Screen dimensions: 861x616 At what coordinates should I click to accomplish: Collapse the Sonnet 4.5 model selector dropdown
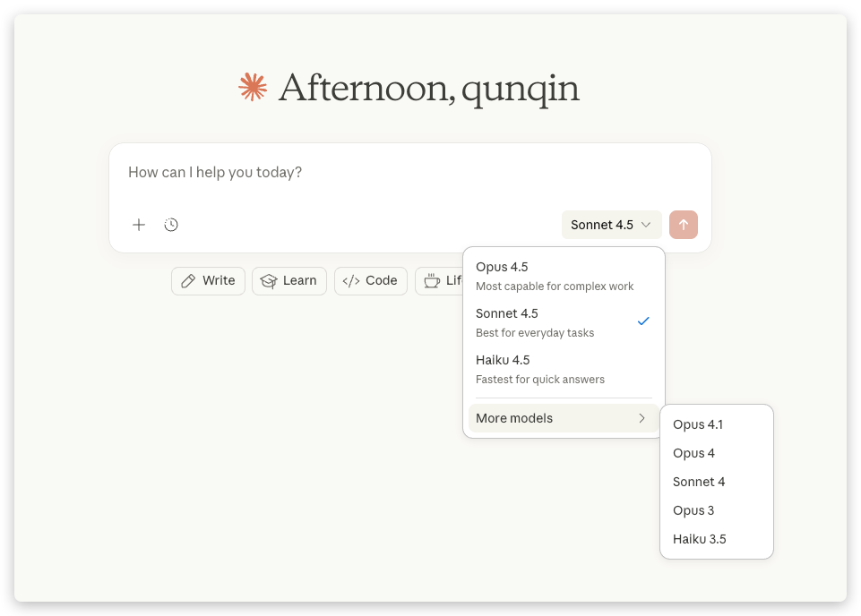click(x=611, y=225)
